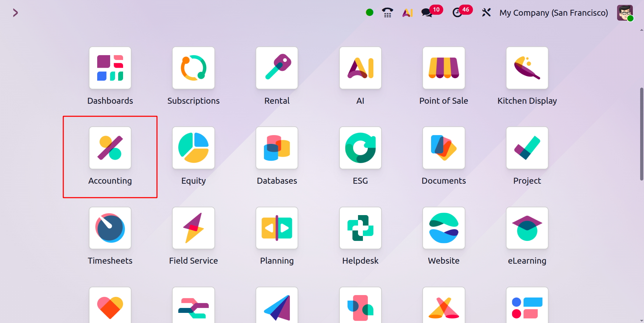Image resolution: width=644 pixels, height=323 pixels.
Task: Click the vertical scrollbar thumb
Action: point(642,134)
